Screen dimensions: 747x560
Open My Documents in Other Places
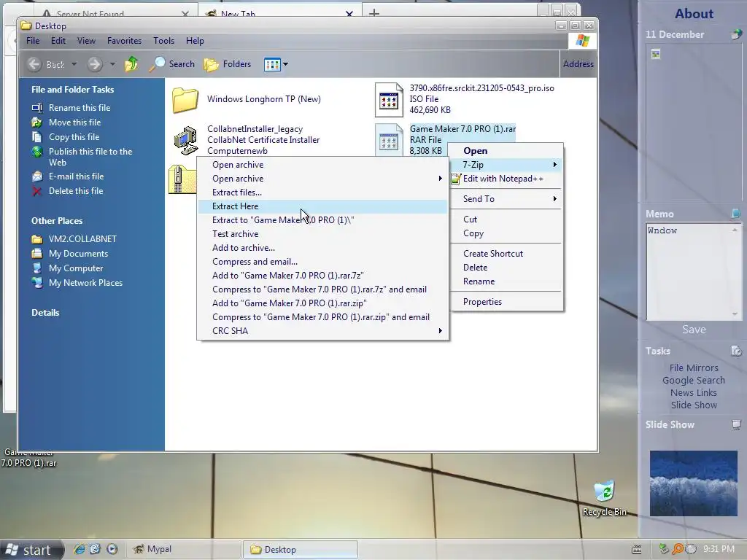coord(78,254)
